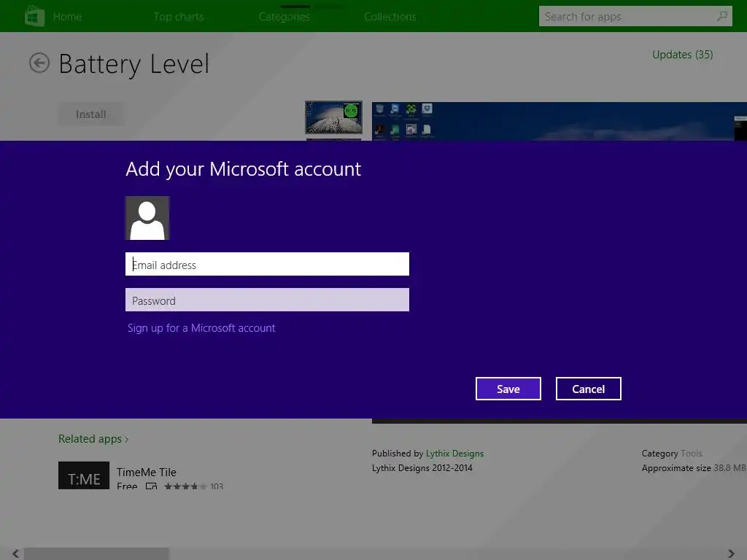The image size is (747, 560).
Task: Open the TimeMe Tile app title
Action: tap(146, 472)
